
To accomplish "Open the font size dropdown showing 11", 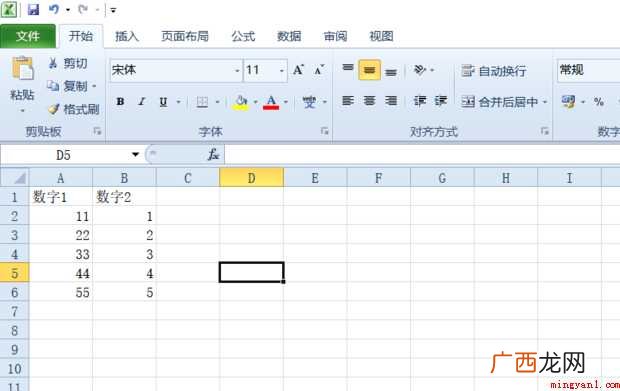I will click(x=282, y=71).
